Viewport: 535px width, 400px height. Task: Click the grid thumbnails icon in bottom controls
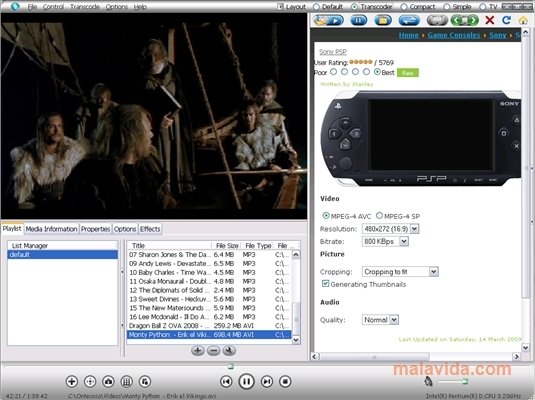tap(127, 381)
